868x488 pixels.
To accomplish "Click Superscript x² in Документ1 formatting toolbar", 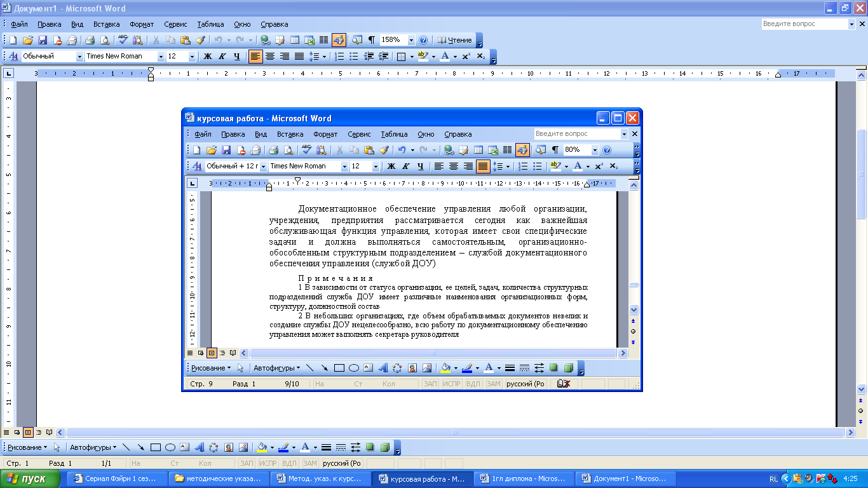I will point(466,57).
